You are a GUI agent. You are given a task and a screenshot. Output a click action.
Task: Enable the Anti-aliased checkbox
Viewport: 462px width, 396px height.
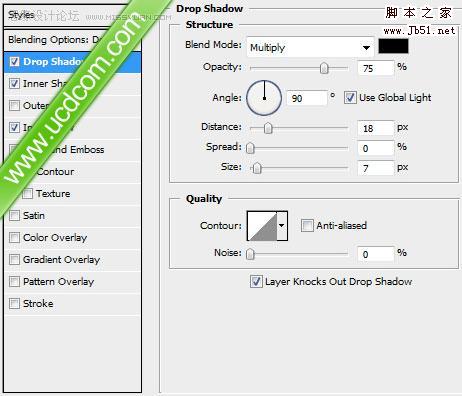307,225
